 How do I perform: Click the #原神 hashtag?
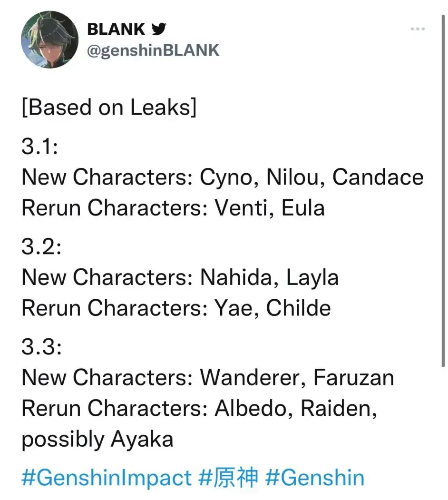pos(228,478)
